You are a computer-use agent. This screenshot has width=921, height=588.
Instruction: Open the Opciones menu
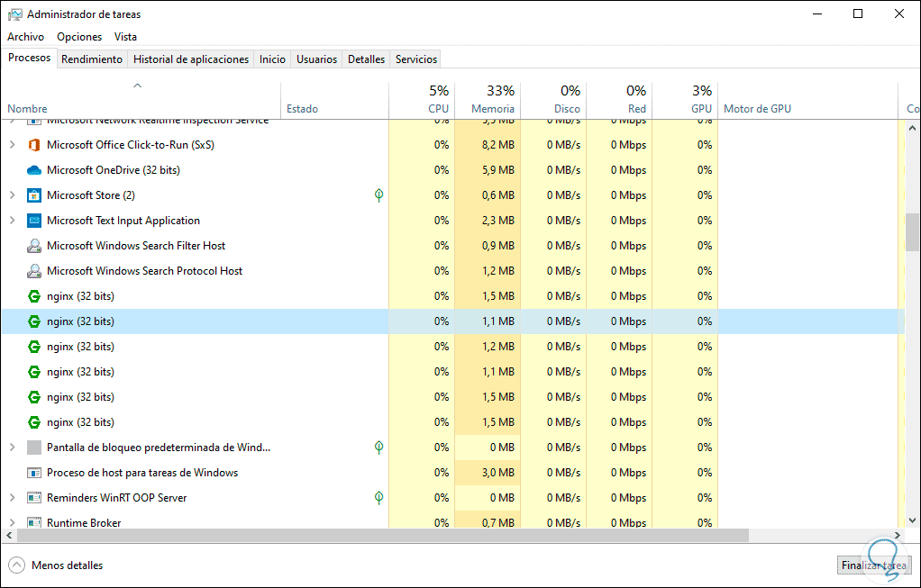click(79, 37)
